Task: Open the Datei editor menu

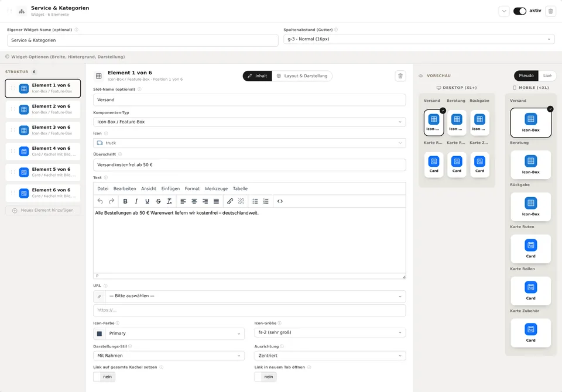Action: coord(103,188)
